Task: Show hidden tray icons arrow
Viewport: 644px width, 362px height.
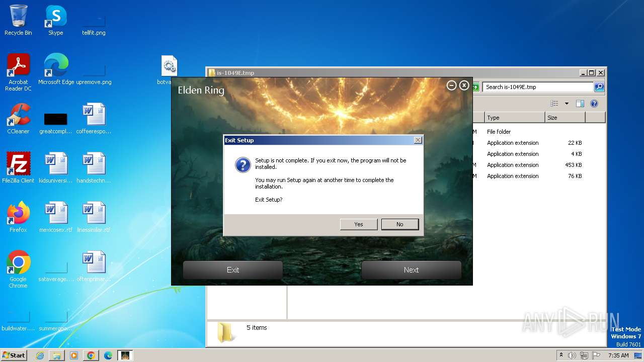Action: coord(561,355)
